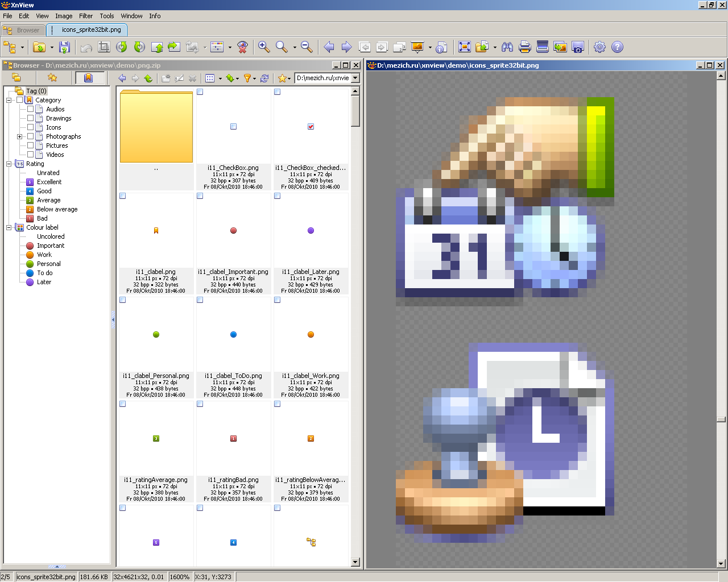728x582 pixels.
Task: Open the File menu
Action: pyautogui.click(x=7, y=16)
